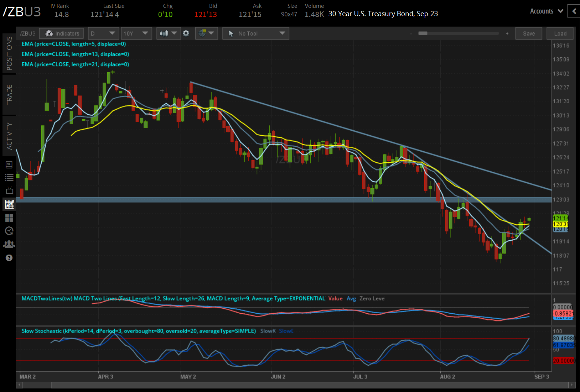Click the Save button
This screenshot has height=392, width=580.
pos(529,33)
